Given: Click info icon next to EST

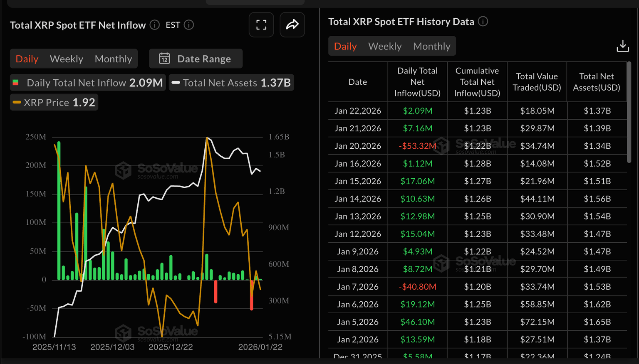Looking at the screenshot, I should [189, 25].
